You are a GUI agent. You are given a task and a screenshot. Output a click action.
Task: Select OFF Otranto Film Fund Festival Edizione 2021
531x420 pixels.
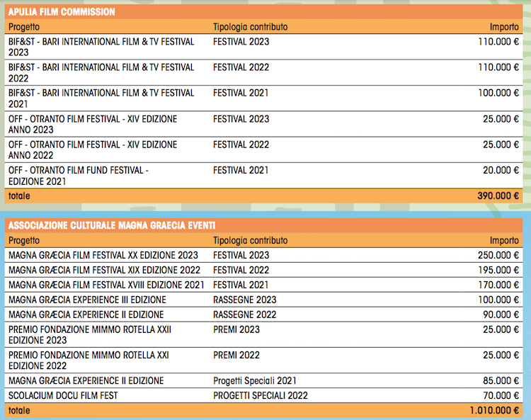(x=78, y=176)
